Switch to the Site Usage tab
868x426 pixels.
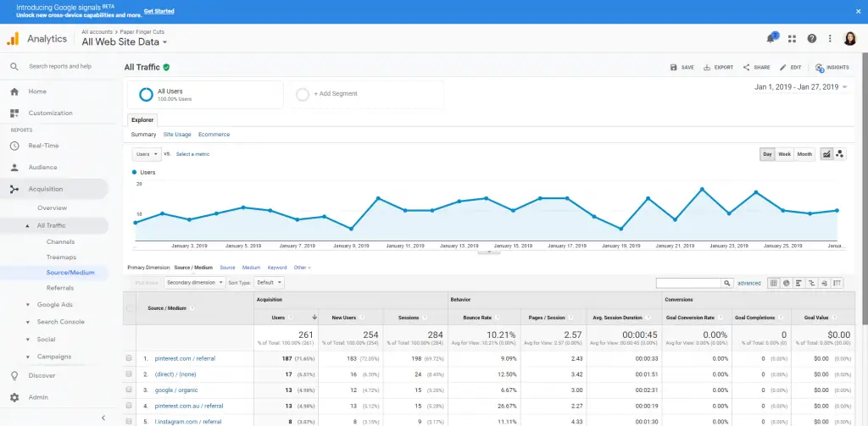point(177,135)
